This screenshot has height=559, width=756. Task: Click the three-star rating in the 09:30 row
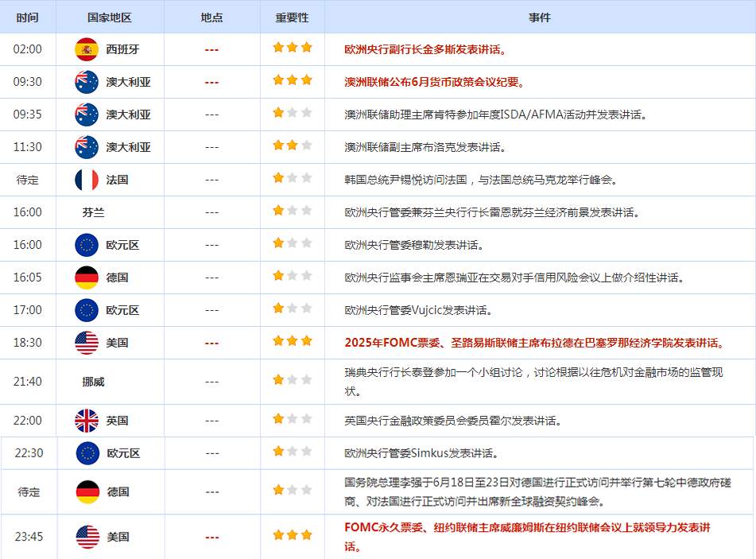pyautogui.click(x=293, y=80)
